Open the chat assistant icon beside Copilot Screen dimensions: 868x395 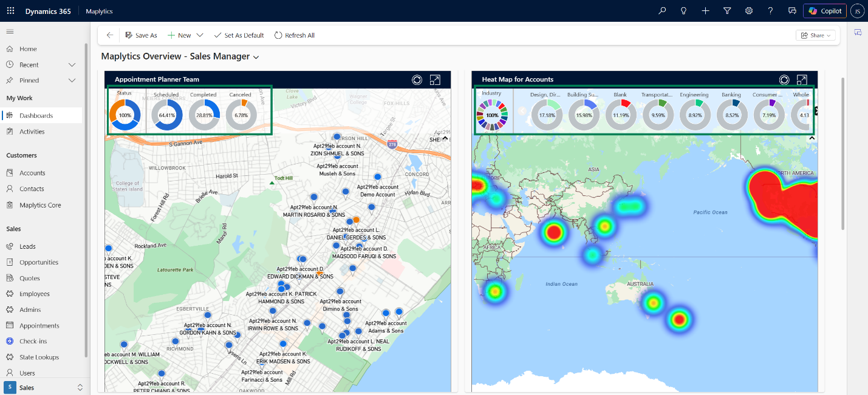click(792, 11)
